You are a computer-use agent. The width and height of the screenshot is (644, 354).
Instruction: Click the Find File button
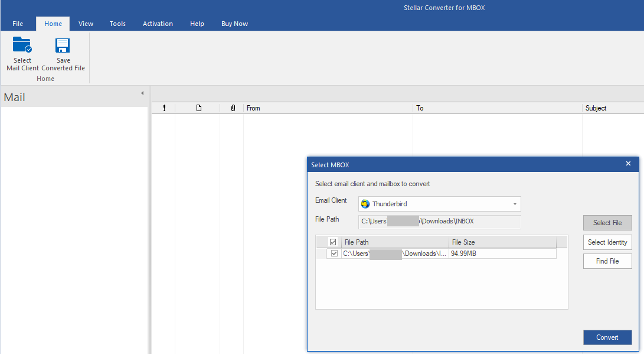607,261
